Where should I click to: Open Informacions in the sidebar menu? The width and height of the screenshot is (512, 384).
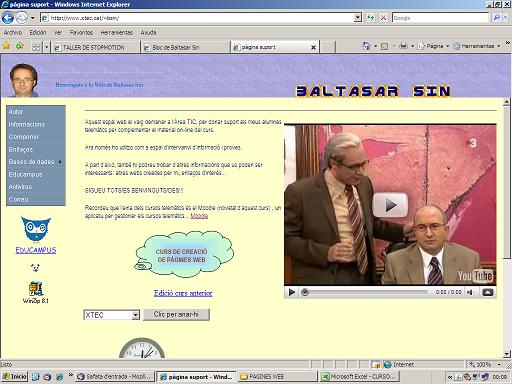coord(36,124)
